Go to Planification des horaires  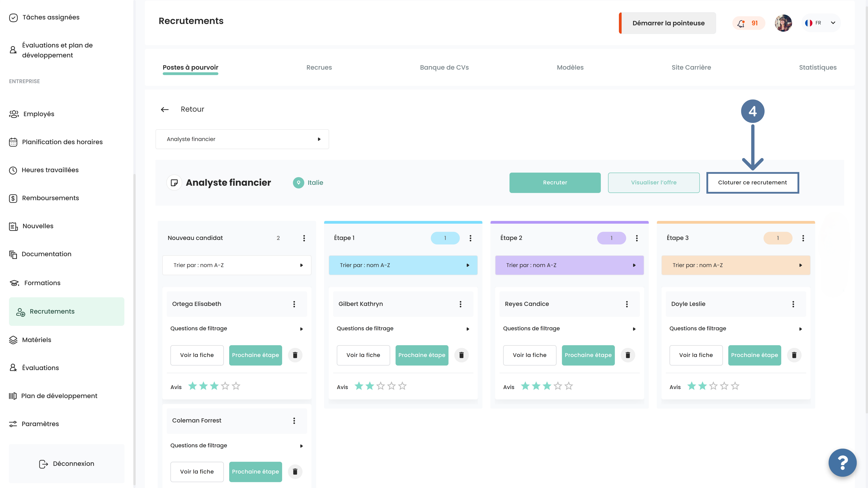point(56,142)
